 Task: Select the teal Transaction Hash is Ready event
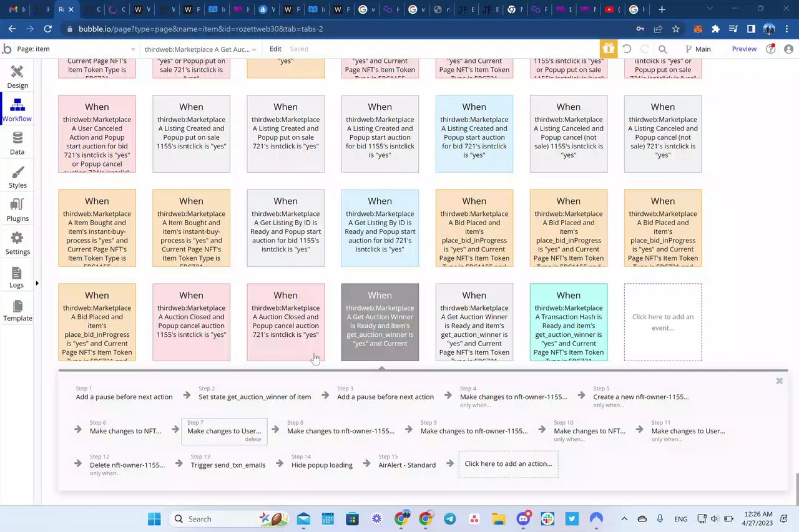pyautogui.click(x=569, y=322)
